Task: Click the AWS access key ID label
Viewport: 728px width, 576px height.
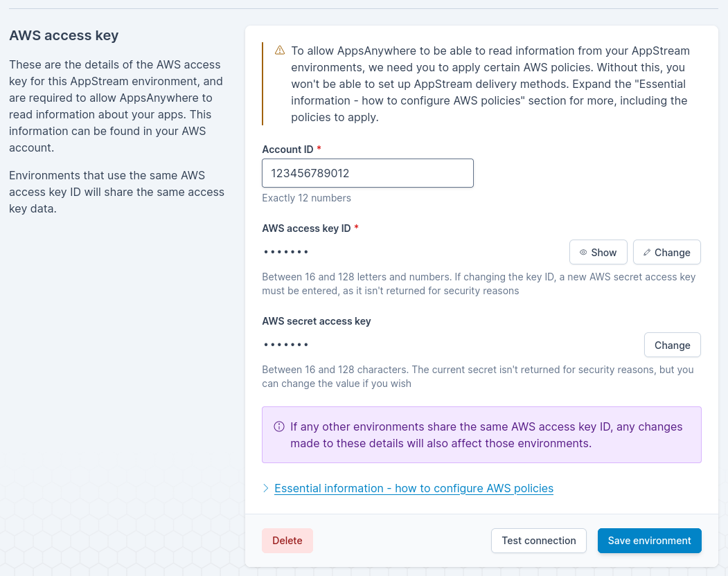Action: point(306,228)
